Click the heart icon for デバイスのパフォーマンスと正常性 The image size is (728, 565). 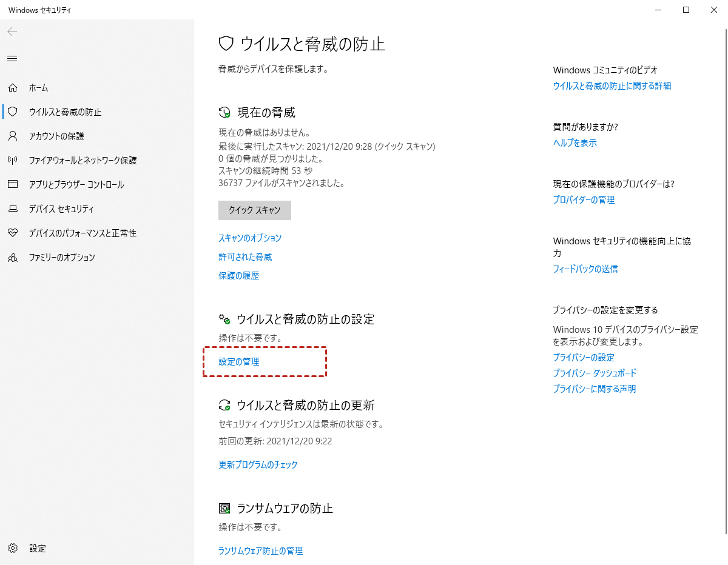pos(12,233)
